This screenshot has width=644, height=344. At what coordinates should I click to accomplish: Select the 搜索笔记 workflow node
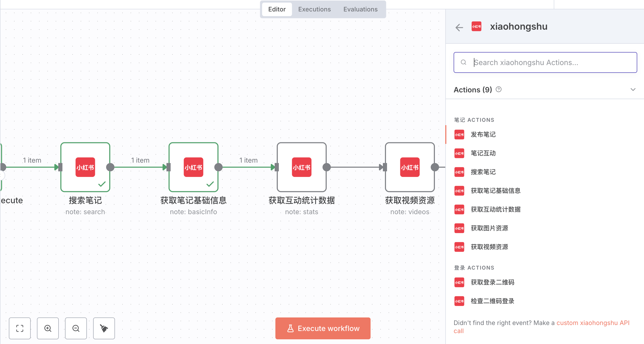[85, 167]
